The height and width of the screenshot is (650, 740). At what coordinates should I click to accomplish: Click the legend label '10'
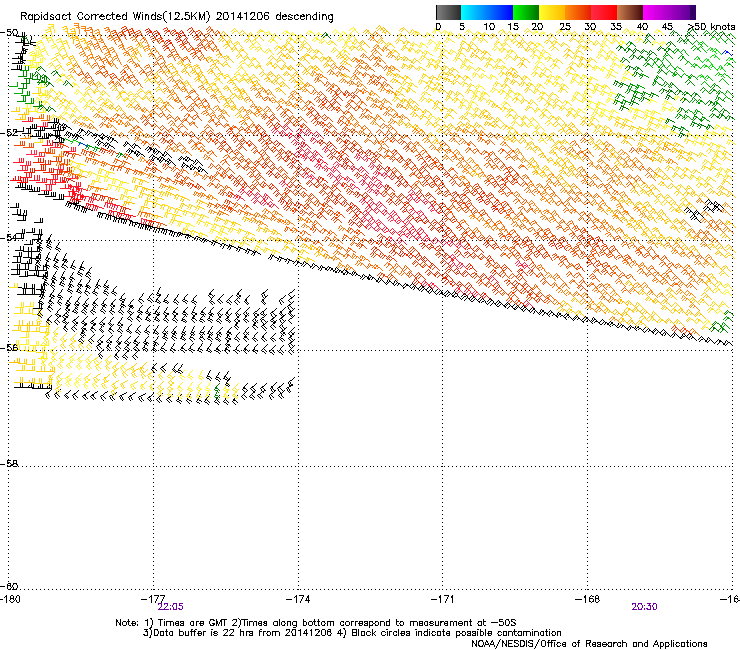pos(489,27)
